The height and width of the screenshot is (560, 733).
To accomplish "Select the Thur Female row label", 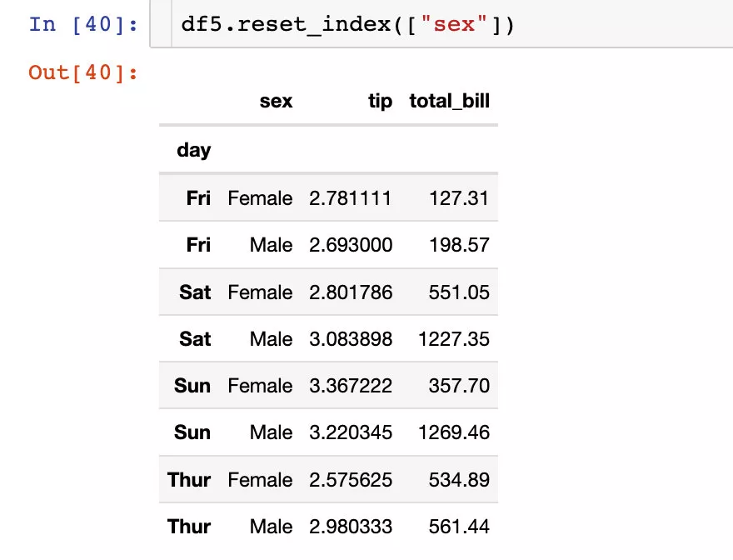I will (x=189, y=479).
